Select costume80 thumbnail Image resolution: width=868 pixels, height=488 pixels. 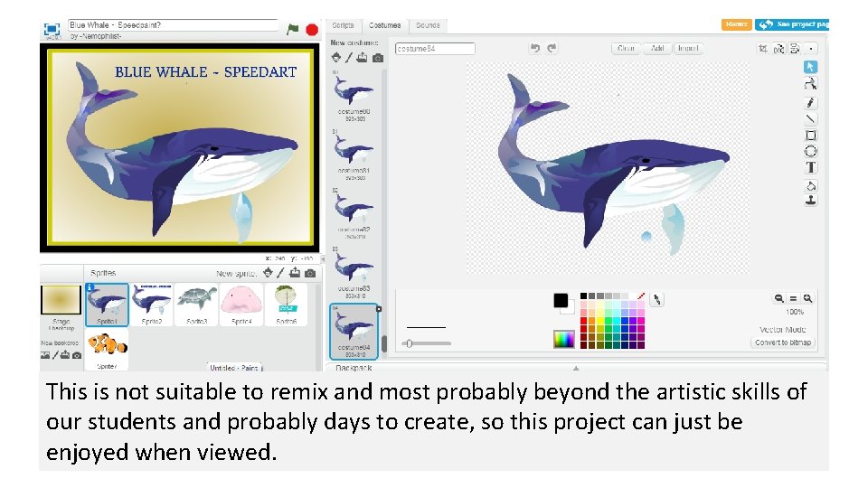pos(354,95)
